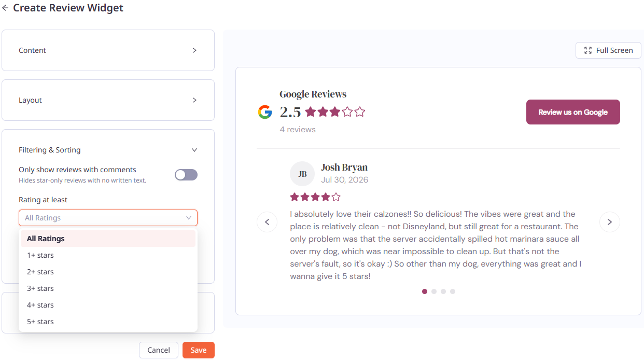
Task: Go to first carousel dot
Action: tap(425, 291)
